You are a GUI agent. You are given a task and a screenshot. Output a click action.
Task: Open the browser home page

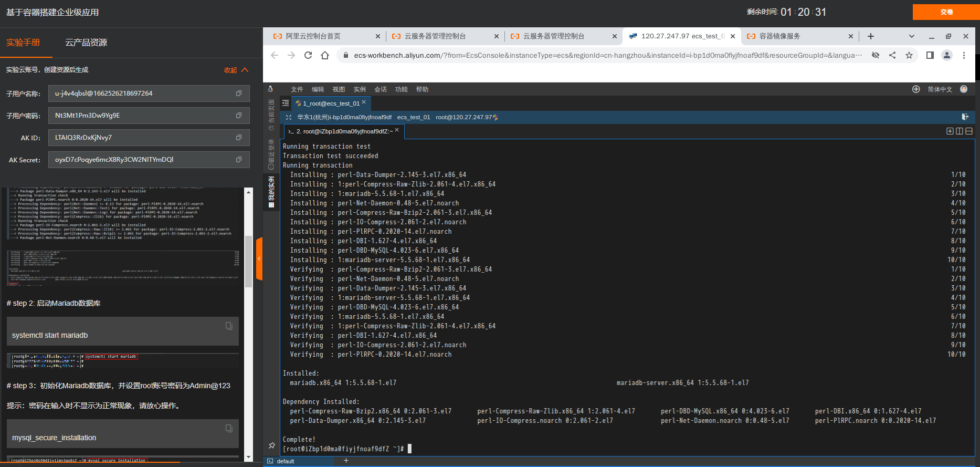point(325,55)
